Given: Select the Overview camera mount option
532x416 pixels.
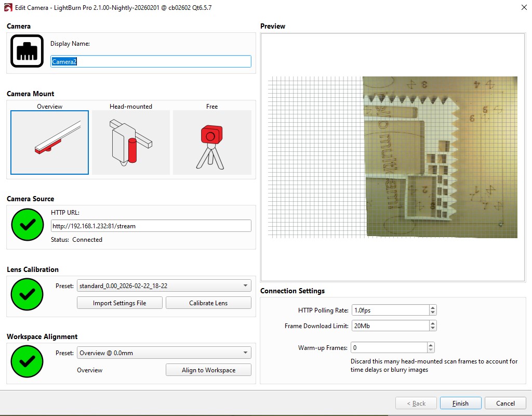Looking at the screenshot, I should pyautogui.click(x=50, y=142).
